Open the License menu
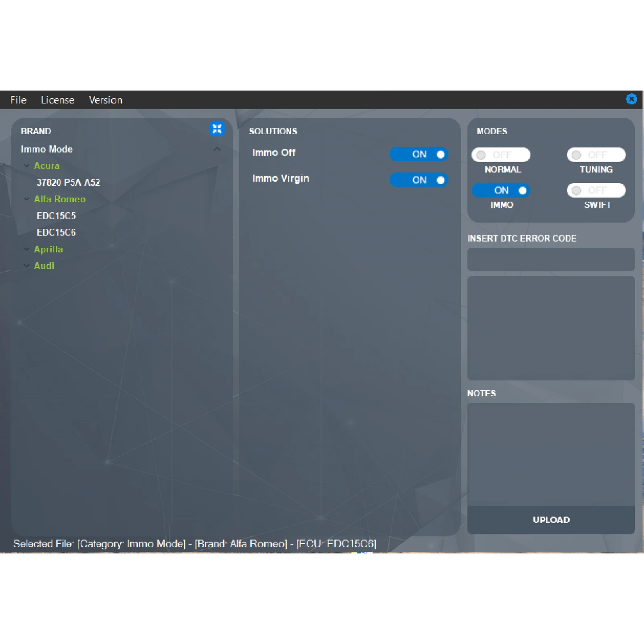644x644 pixels. tap(58, 100)
